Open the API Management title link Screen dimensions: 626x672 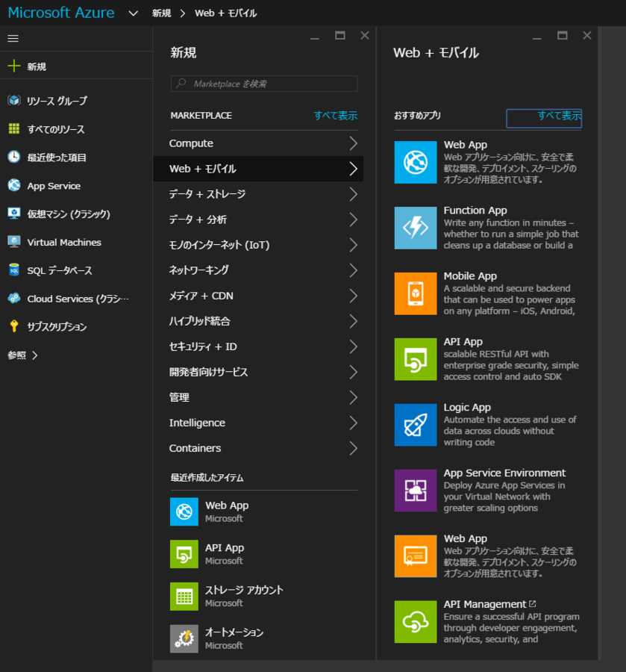click(485, 604)
